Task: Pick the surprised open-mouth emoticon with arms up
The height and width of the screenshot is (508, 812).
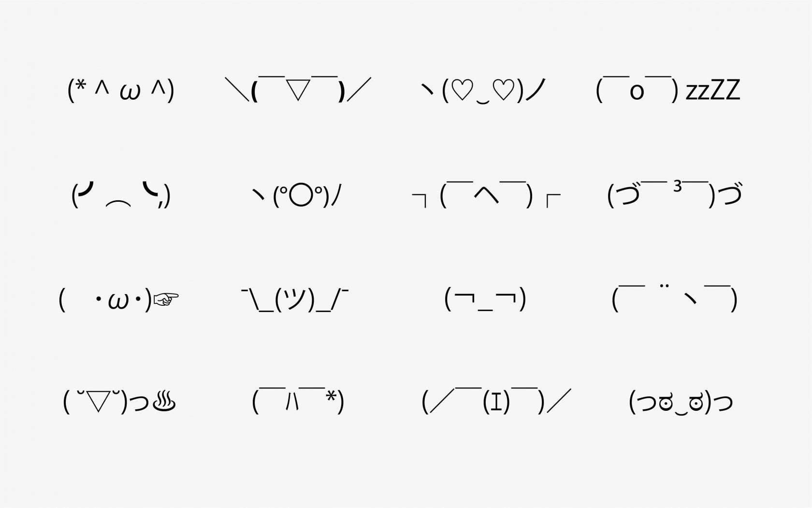Action: 297,195
